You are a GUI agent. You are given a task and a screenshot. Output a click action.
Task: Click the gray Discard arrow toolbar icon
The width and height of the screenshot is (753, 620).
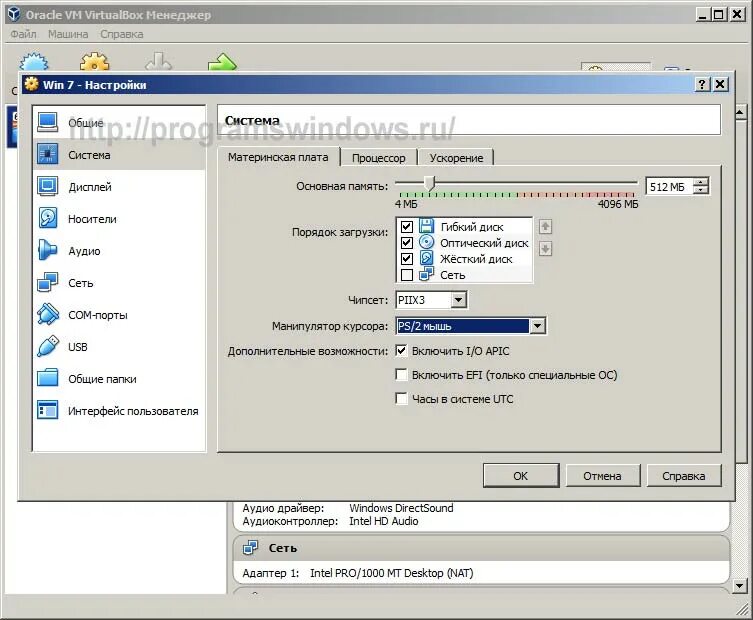158,61
